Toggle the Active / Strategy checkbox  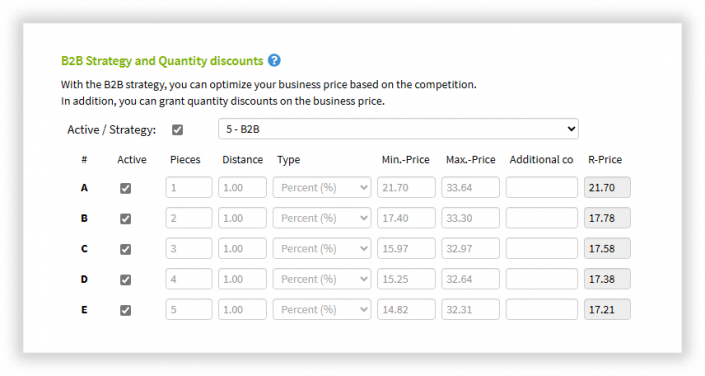coord(178,130)
